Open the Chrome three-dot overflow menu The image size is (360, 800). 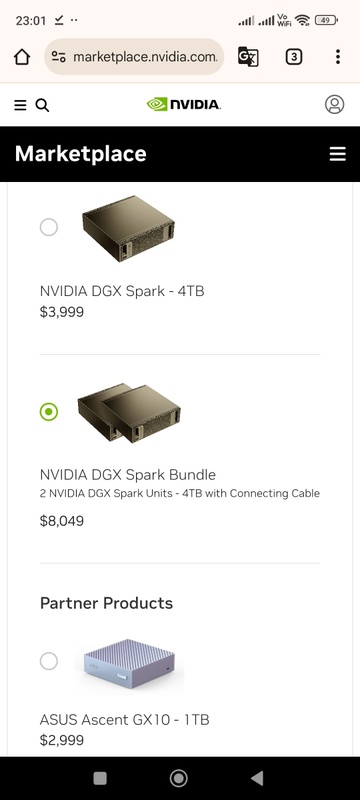pos(338,57)
